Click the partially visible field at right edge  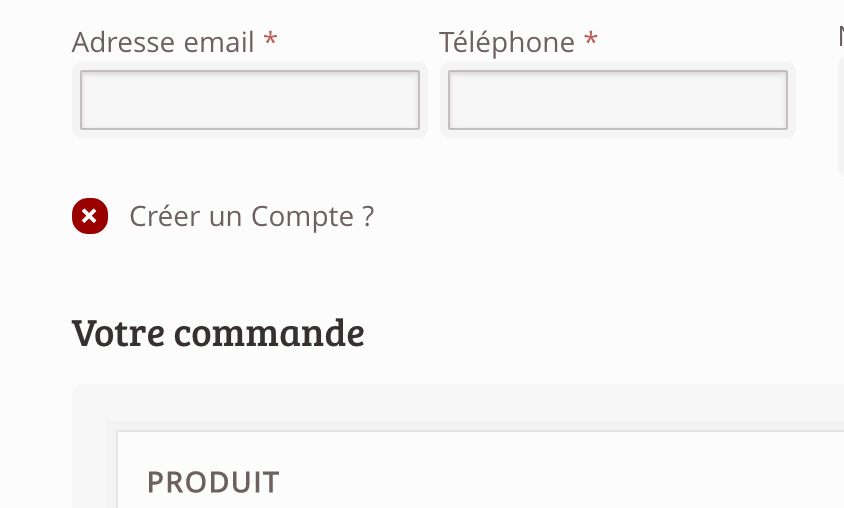[x=841, y=116]
